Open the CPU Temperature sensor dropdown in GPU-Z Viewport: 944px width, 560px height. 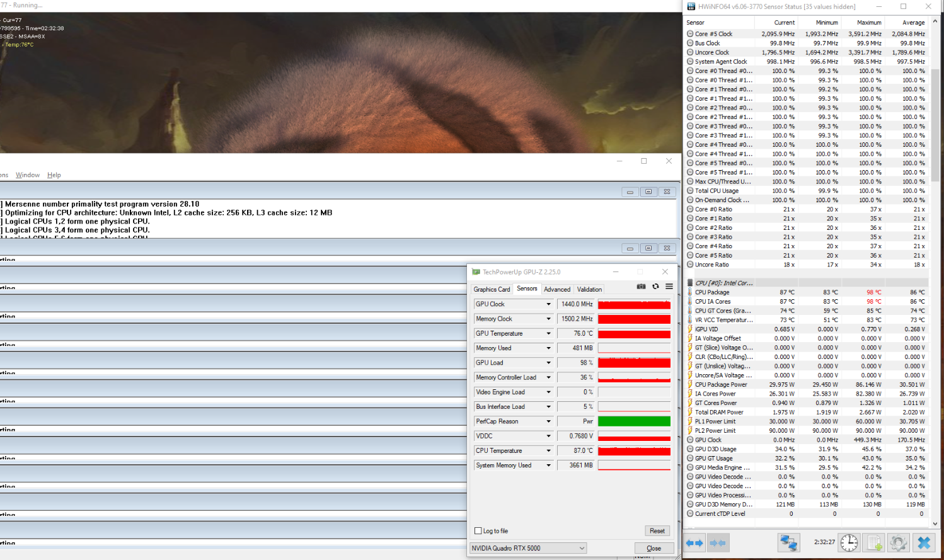548,450
